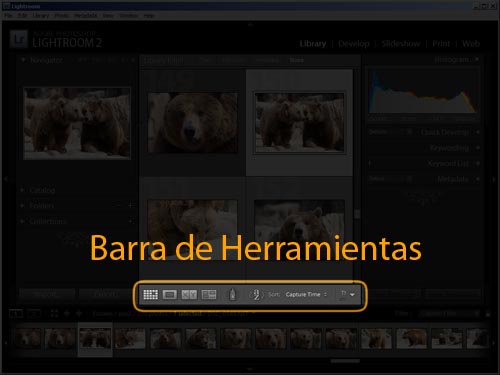This screenshot has height=375, width=500.
Task: Open toolbar content menu arrow at right end
Action: click(x=352, y=295)
